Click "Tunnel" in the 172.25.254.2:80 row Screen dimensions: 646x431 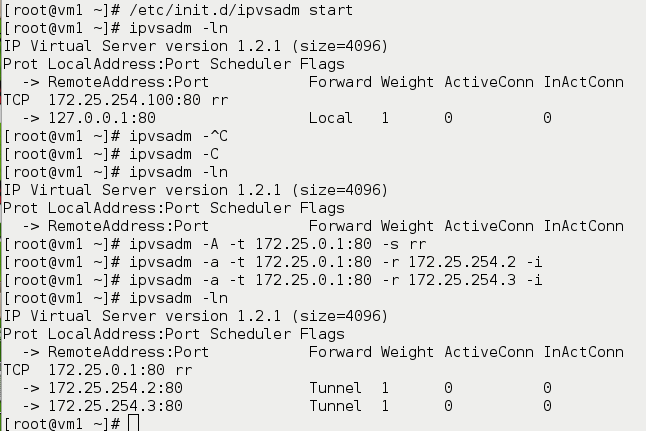(334, 388)
